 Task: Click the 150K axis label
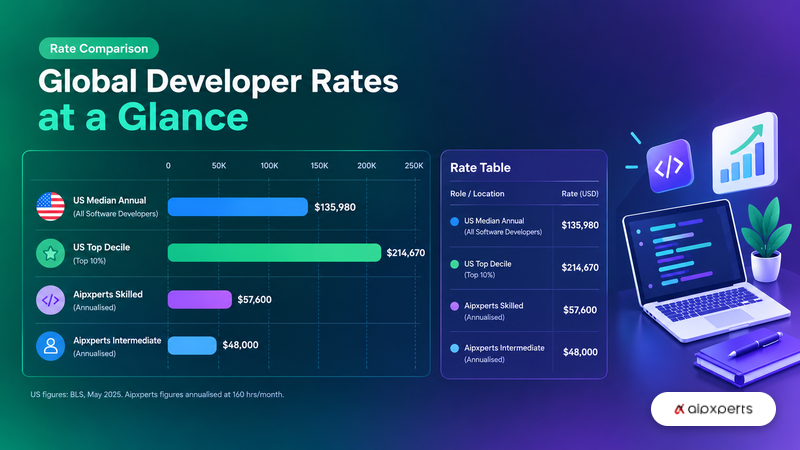[319, 166]
